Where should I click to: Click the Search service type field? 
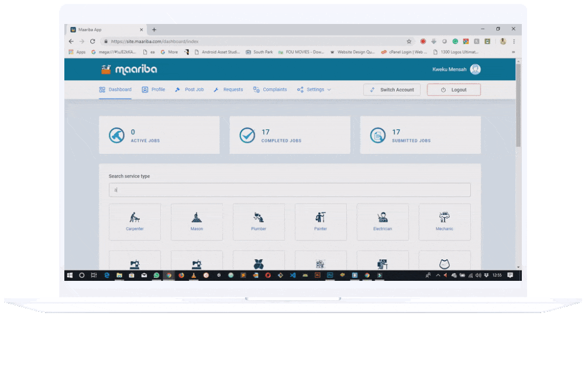coord(290,190)
